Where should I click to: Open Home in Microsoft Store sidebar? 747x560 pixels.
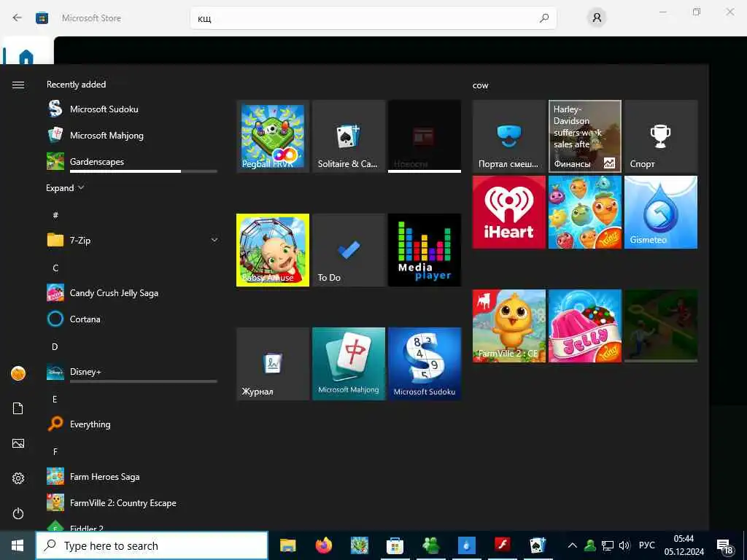pos(26,56)
